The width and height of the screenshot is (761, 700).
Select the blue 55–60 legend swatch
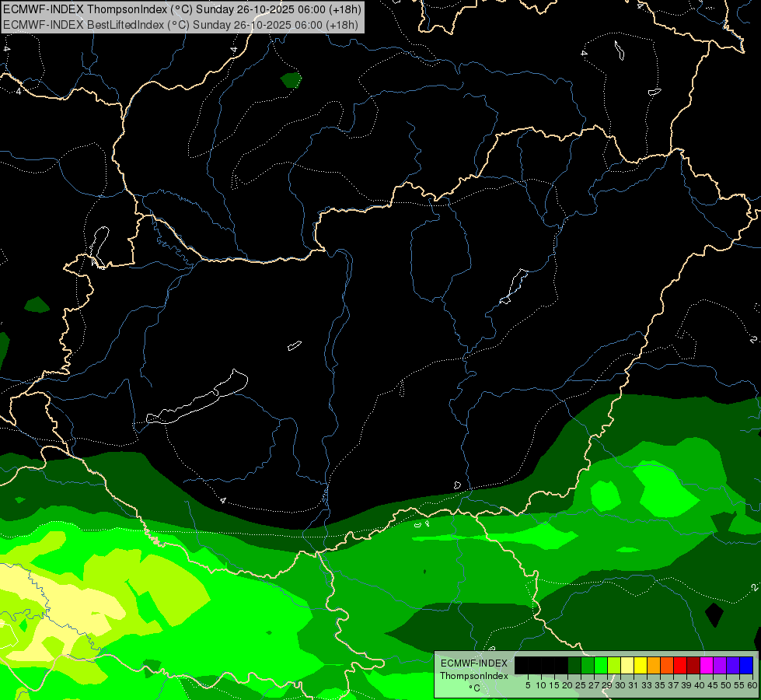tap(746, 665)
